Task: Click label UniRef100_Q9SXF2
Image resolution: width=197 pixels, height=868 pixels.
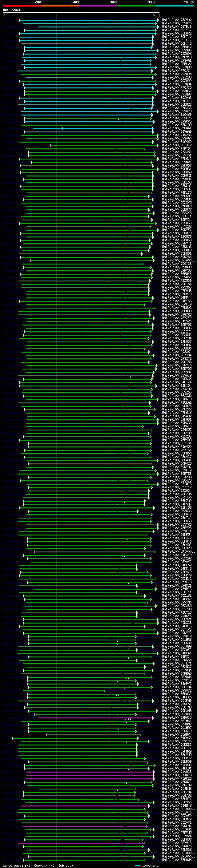Action: tap(177, 358)
